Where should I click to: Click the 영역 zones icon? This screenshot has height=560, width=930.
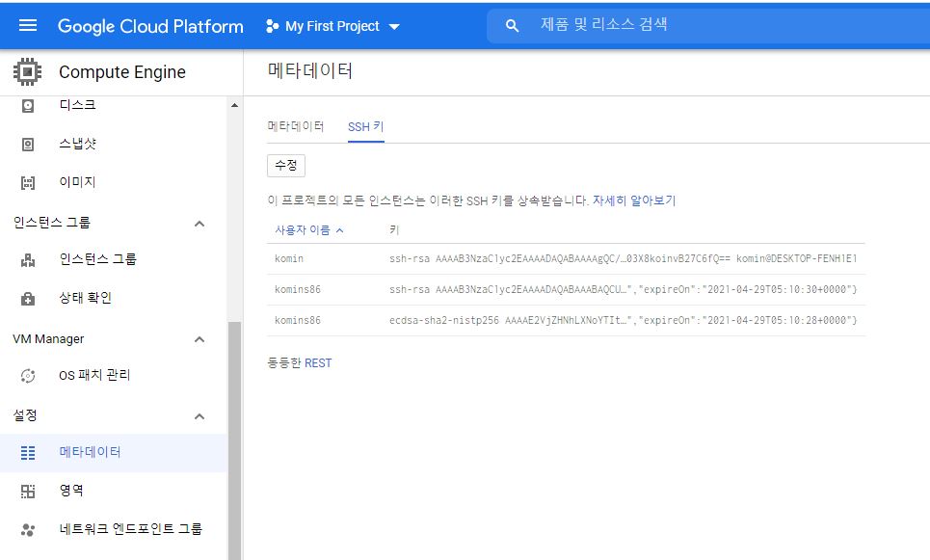coord(28,492)
